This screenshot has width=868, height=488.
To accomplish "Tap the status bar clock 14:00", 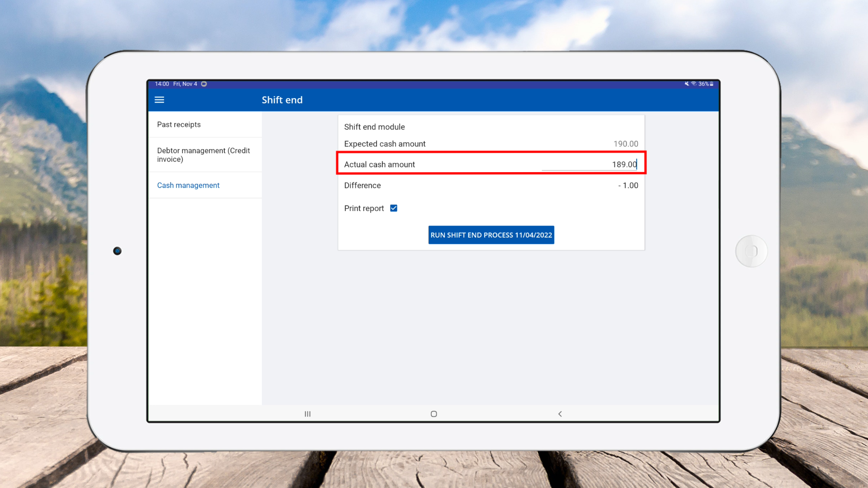I will pyautogui.click(x=162, y=84).
